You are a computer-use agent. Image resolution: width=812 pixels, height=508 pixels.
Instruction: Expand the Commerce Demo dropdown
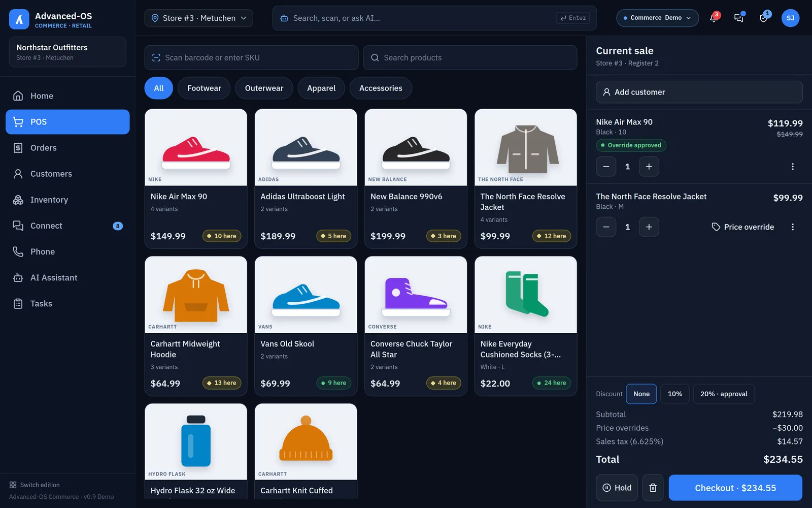[x=657, y=18]
